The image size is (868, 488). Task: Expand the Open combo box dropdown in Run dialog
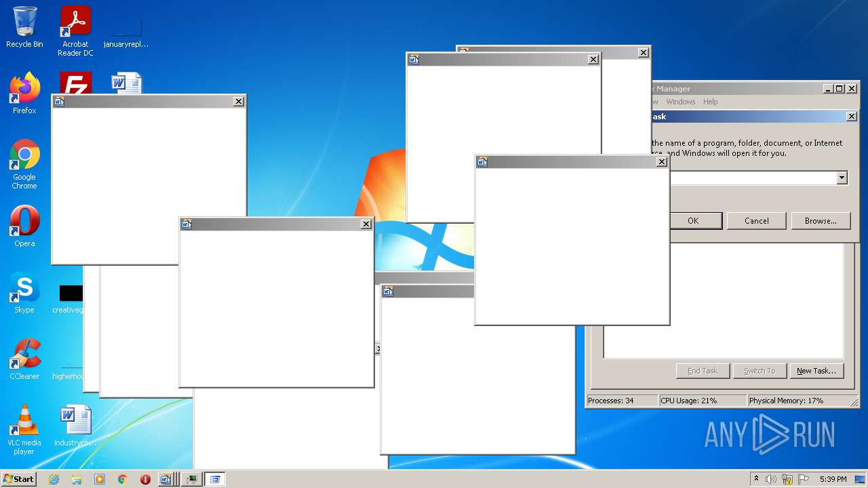[x=842, y=178]
